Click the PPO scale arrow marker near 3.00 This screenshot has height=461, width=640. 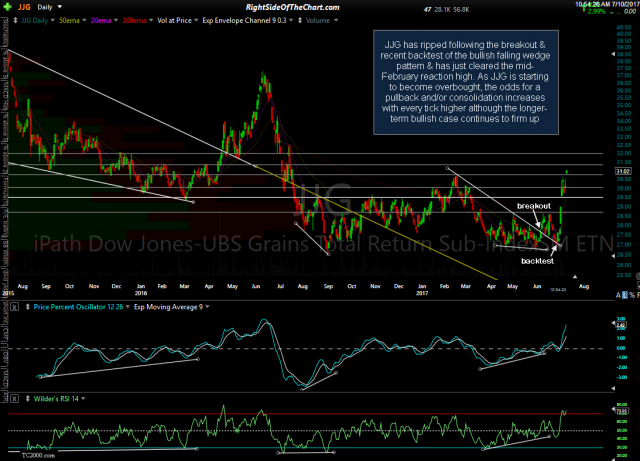[x=613, y=323]
